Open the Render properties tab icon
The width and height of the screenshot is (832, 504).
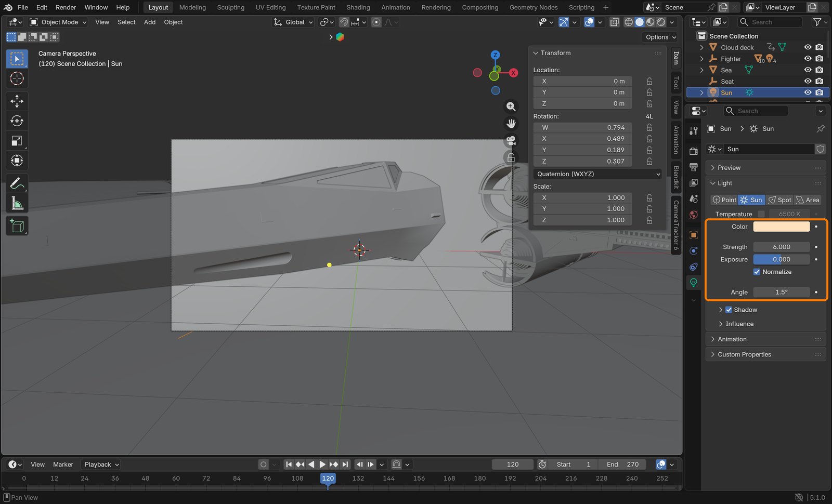(x=694, y=151)
